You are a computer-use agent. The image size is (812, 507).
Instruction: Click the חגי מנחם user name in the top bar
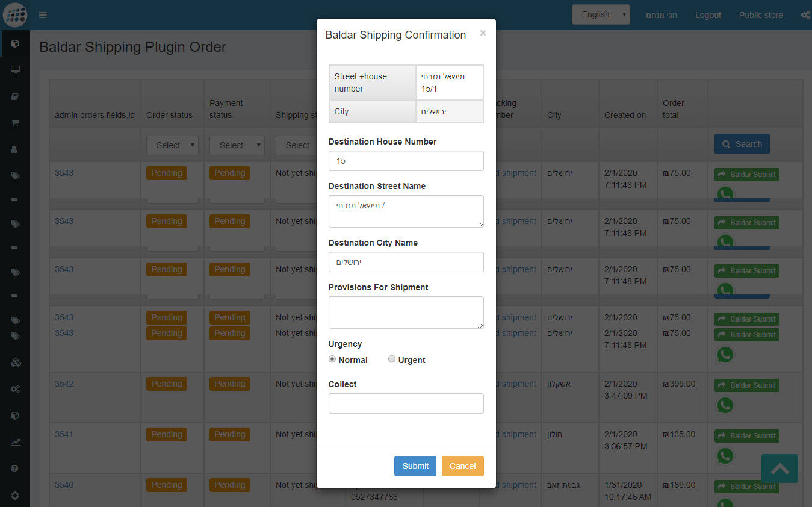tap(662, 15)
